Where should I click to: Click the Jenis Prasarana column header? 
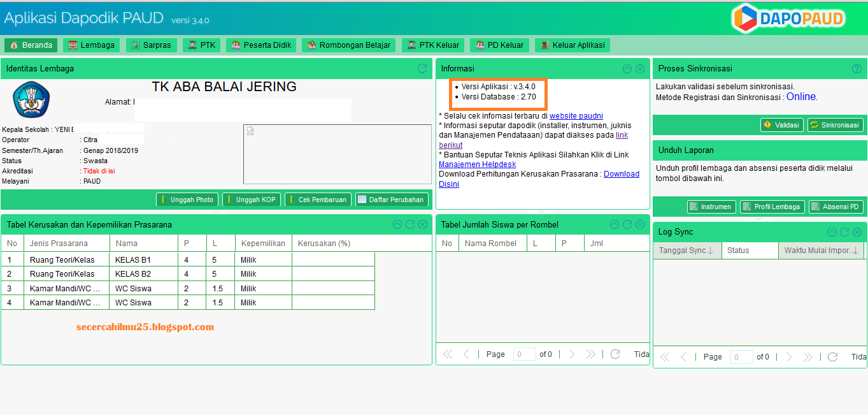[67, 244]
